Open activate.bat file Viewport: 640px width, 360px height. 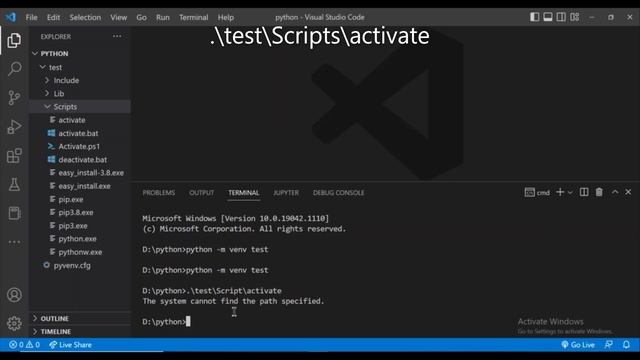pyautogui.click(x=80, y=133)
